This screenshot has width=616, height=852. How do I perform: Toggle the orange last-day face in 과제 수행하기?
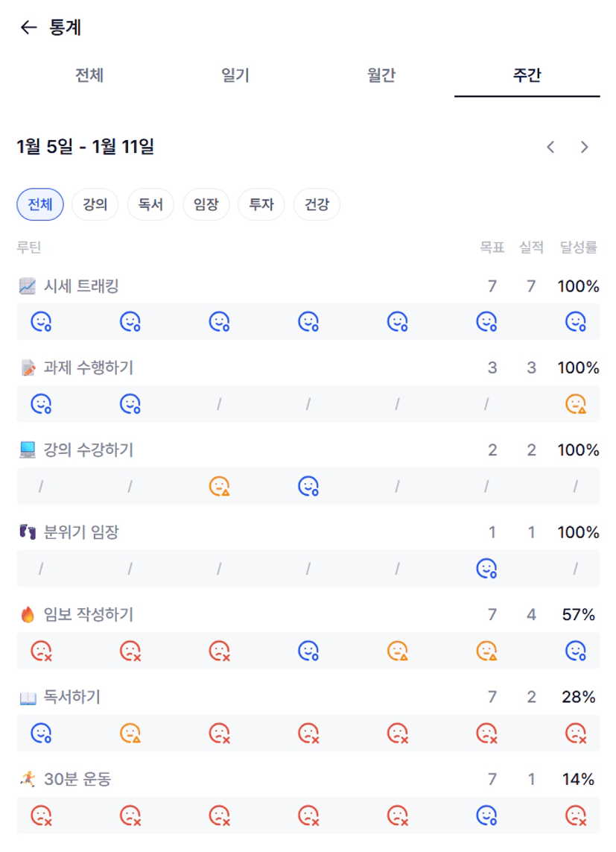(576, 404)
